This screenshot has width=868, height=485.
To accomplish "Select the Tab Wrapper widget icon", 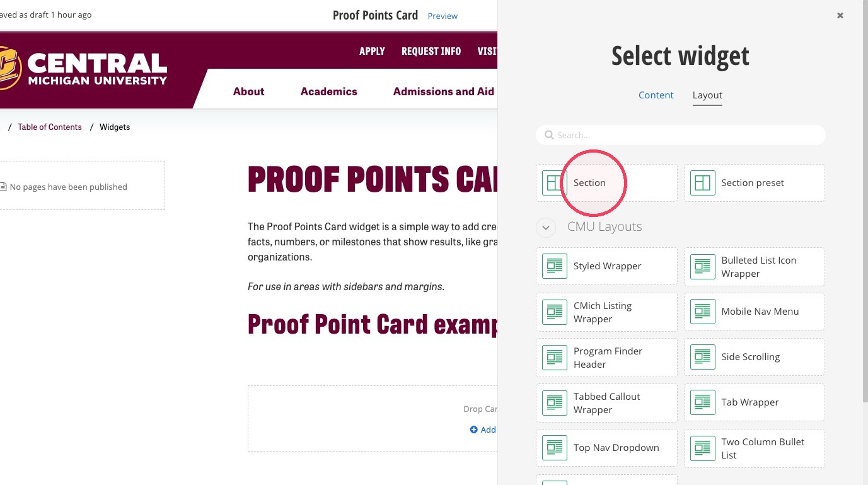I will (703, 402).
